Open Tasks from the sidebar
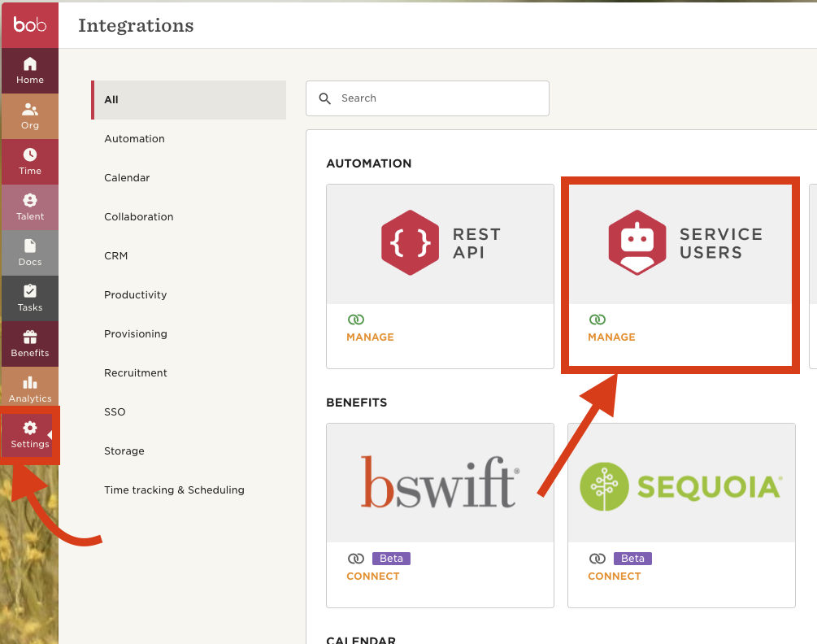The image size is (817, 644). tap(30, 298)
